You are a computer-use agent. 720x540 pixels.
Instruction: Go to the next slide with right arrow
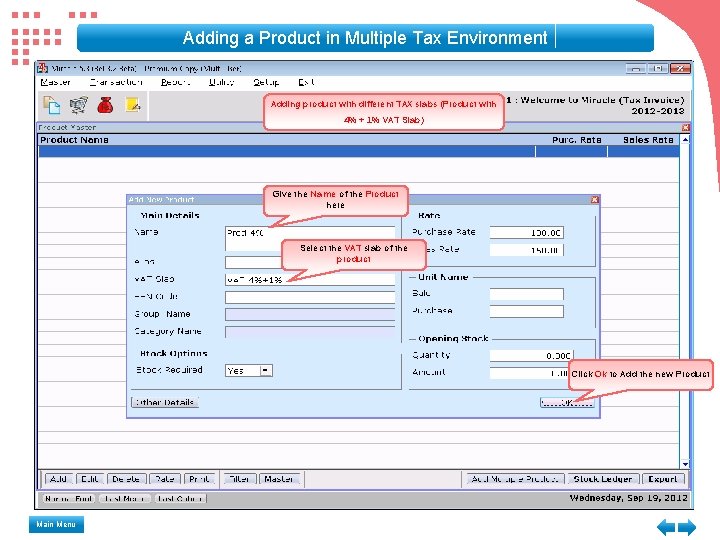[687, 527]
